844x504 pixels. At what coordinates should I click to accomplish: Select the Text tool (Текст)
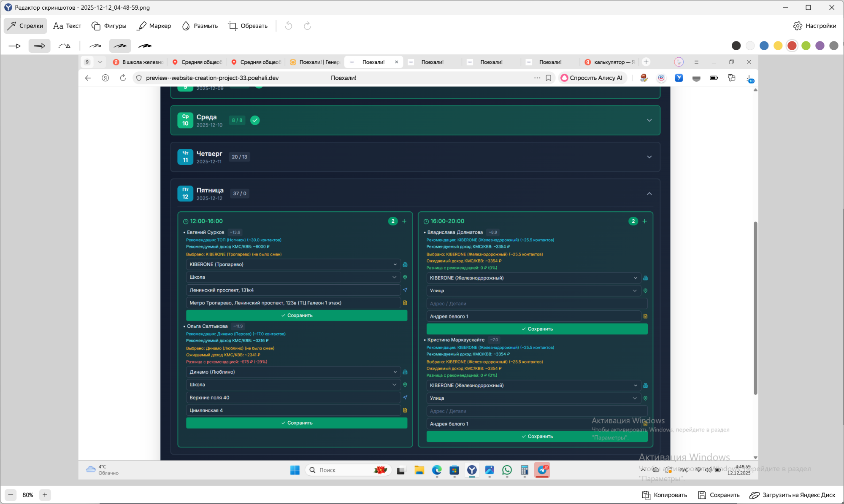click(x=67, y=26)
